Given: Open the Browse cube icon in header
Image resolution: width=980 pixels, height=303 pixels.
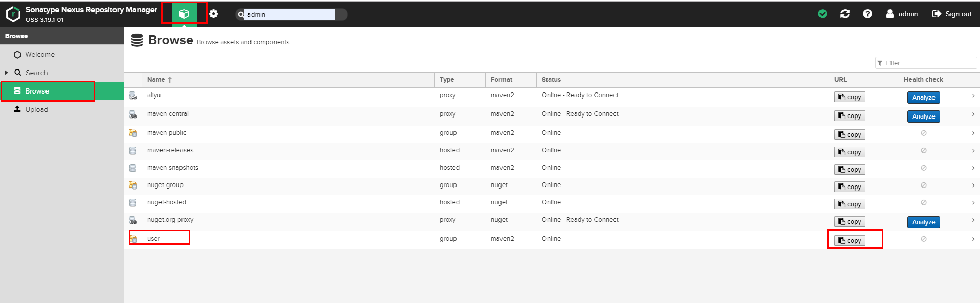Looking at the screenshot, I should click(184, 14).
